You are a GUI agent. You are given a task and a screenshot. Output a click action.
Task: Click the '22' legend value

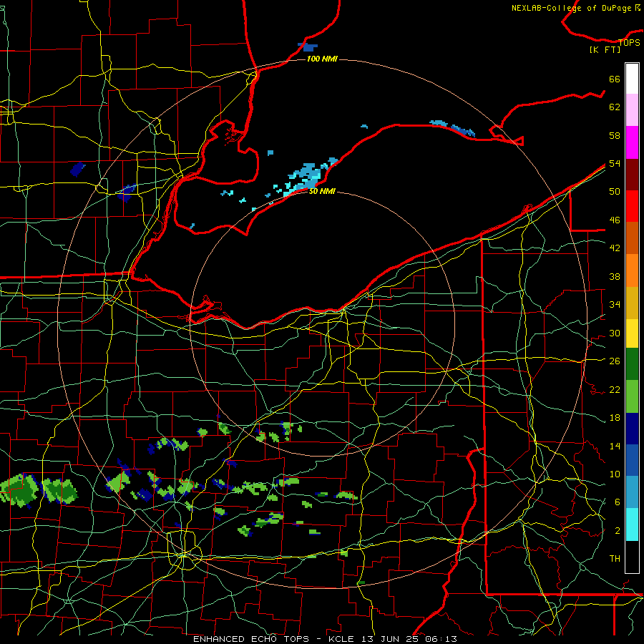[x=615, y=389]
